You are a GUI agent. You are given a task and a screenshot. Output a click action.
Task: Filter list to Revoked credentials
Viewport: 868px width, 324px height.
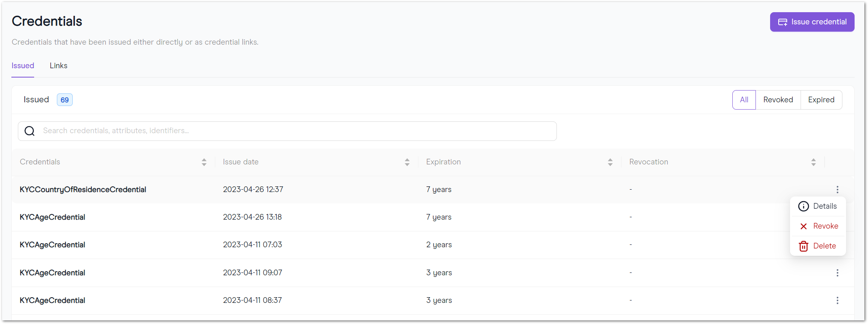tap(778, 100)
